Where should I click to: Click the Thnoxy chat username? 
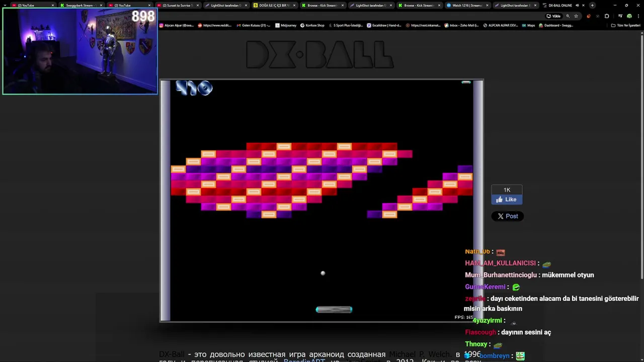(x=476, y=344)
